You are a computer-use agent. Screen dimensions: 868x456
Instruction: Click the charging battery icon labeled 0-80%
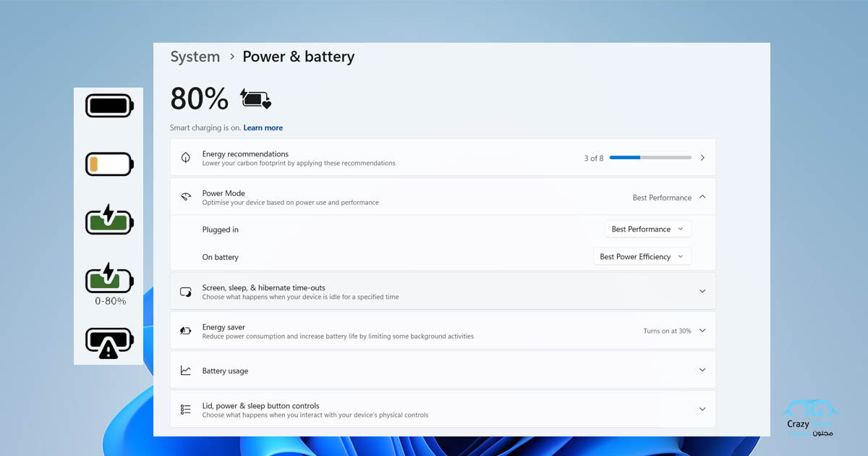(x=109, y=277)
